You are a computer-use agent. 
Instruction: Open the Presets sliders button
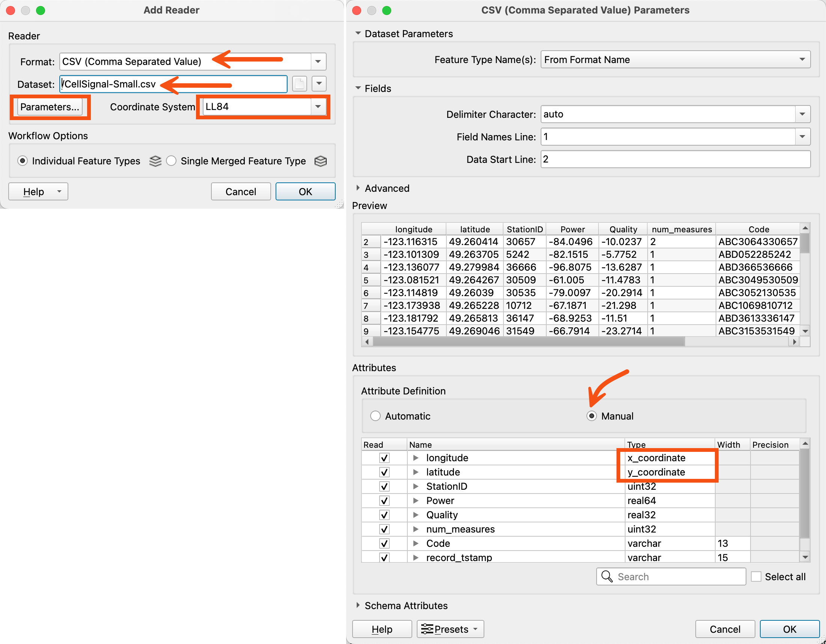click(x=451, y=629)
